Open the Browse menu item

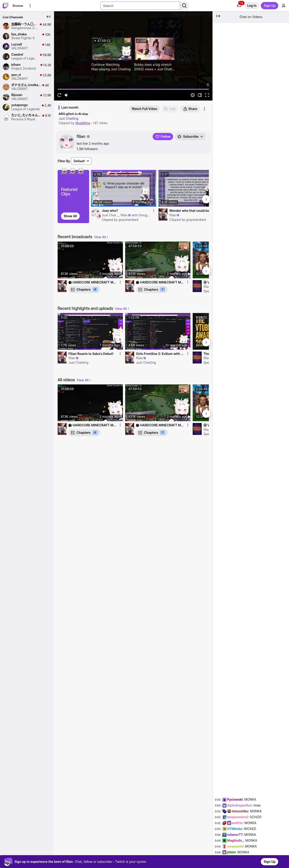pos(18,6)
